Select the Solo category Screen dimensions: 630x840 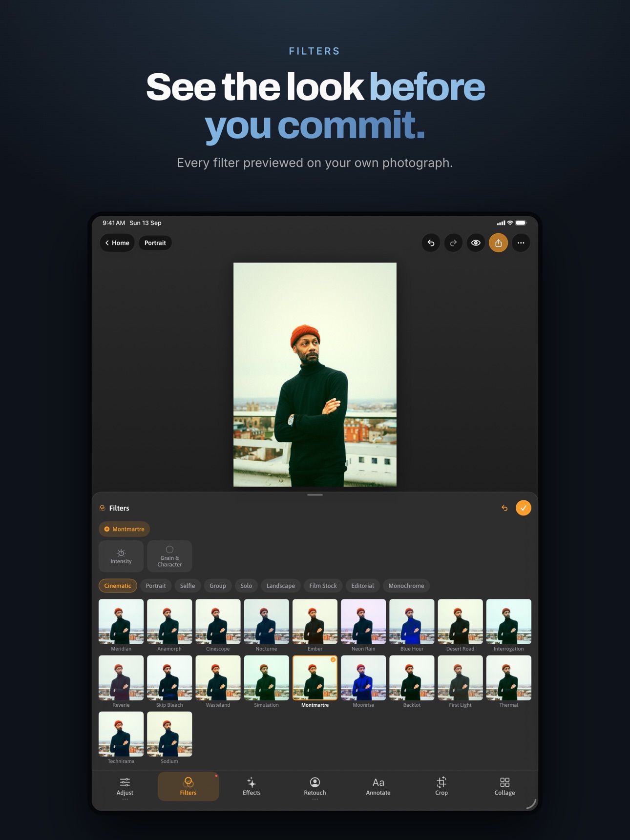coord(246,586)
